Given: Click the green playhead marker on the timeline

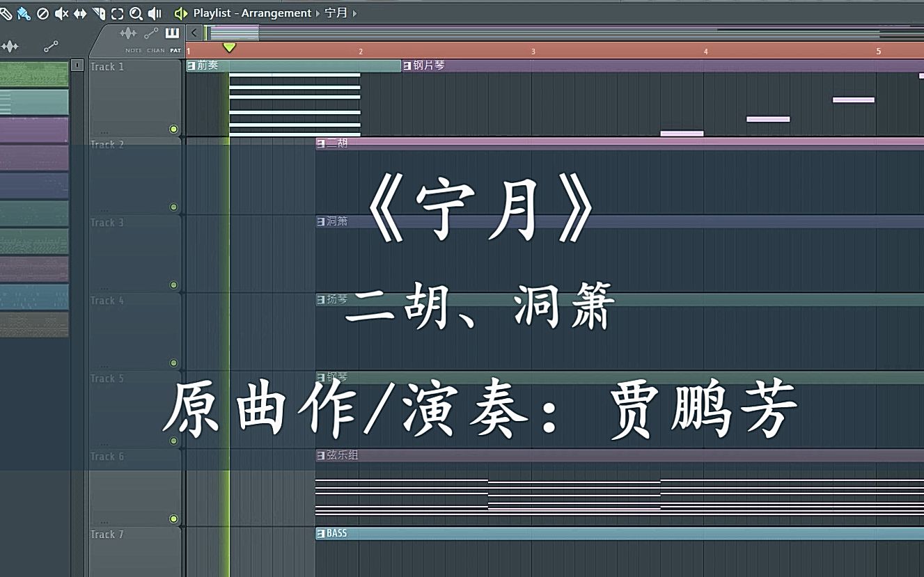Looking at the screenshot, I should [229, 47].
